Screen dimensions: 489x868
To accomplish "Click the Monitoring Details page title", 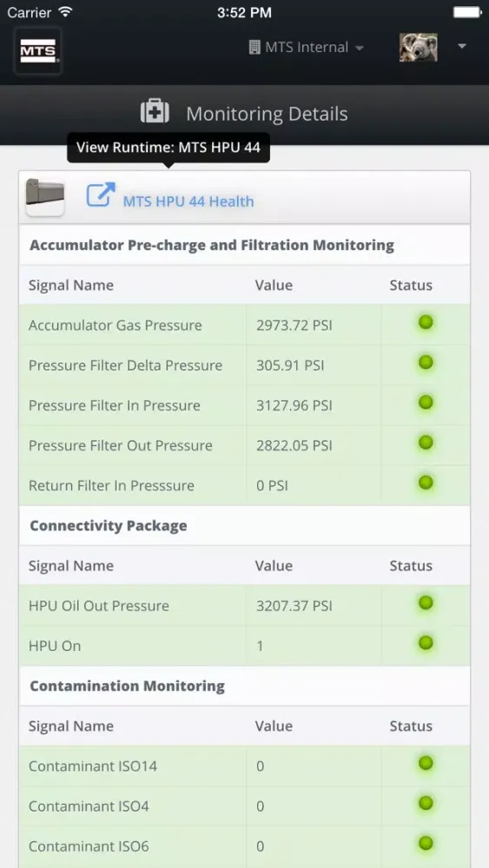I will click(x=267, y=114).
